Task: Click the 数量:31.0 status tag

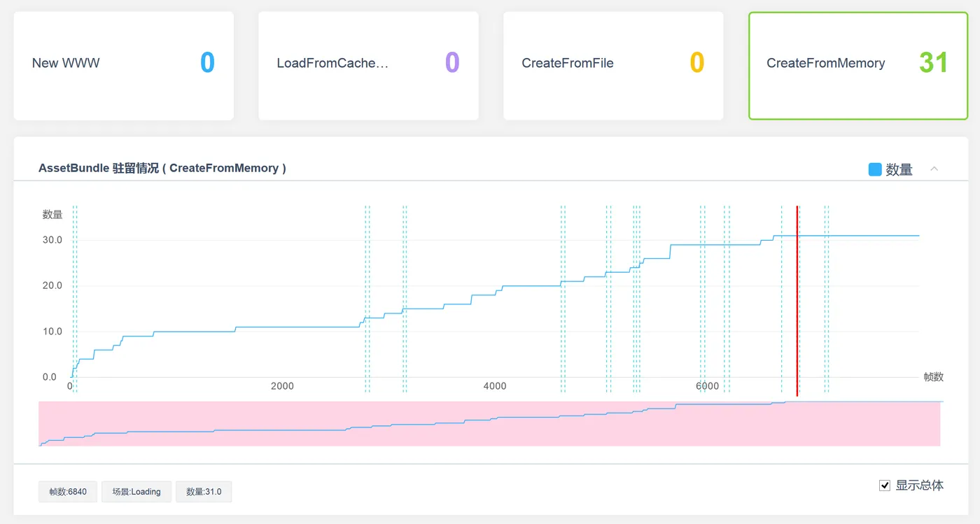Action: (x=204, y=492)
